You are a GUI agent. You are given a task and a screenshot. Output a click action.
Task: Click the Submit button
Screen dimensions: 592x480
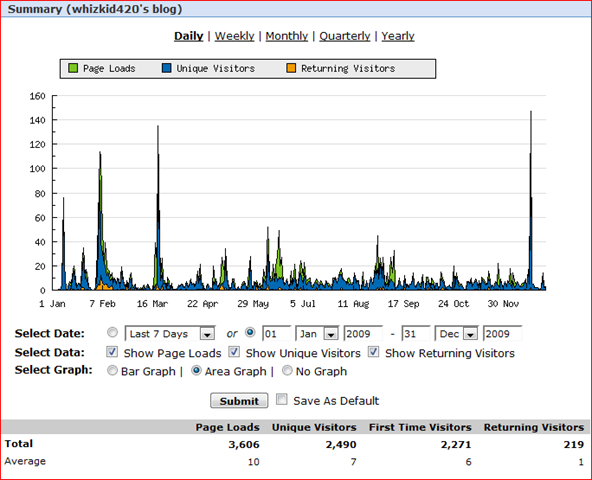239,401
